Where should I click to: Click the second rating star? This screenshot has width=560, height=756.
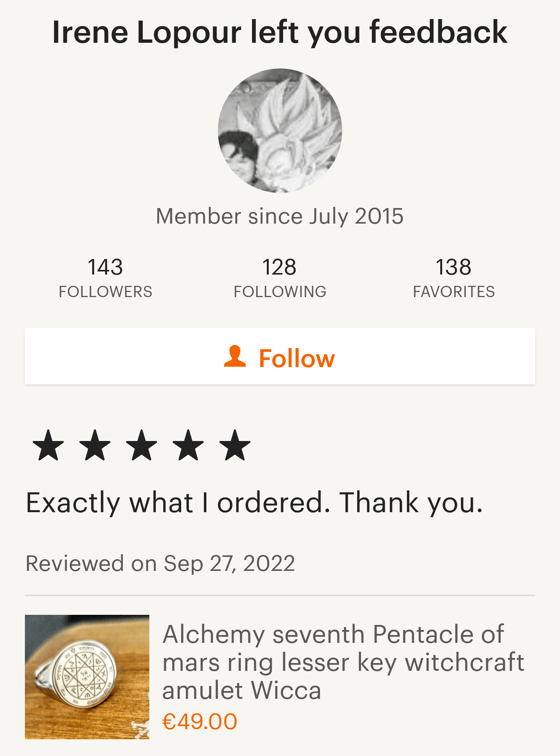click(95, 445)
